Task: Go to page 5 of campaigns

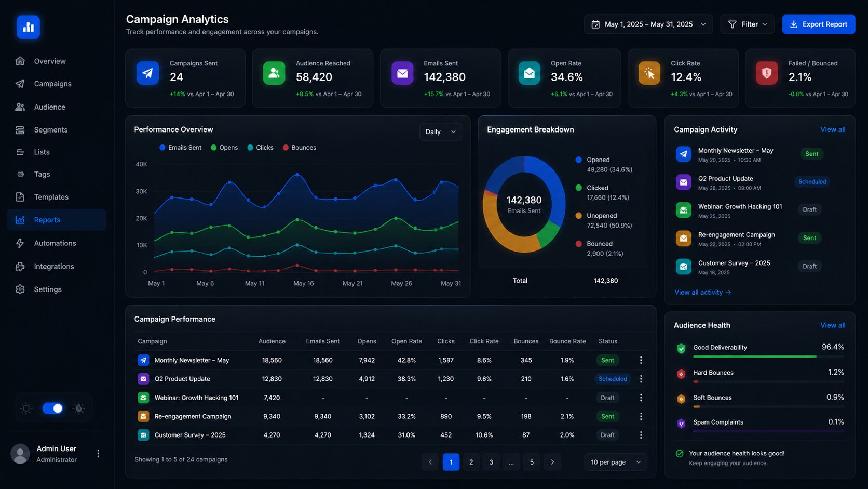Action: (532, 462)
